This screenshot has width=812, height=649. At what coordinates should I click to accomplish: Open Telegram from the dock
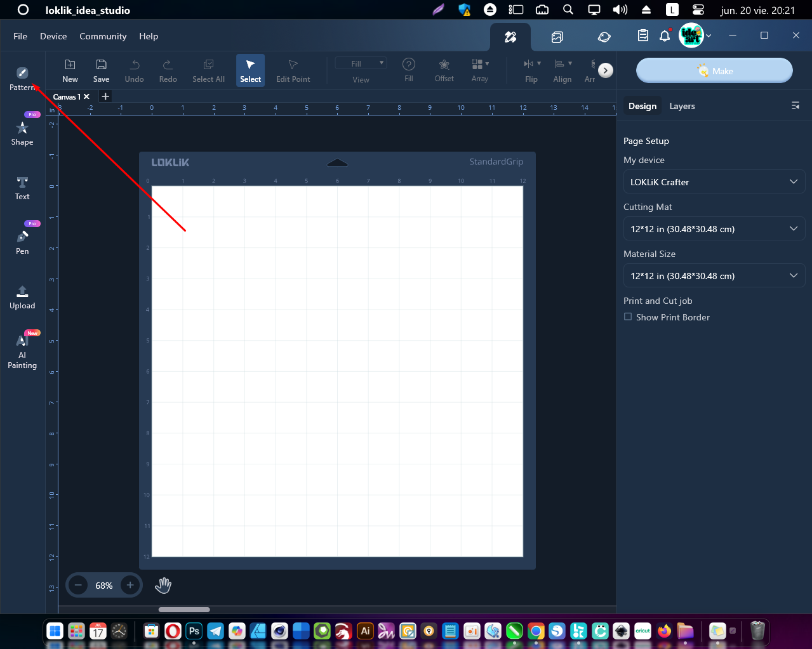216,631
